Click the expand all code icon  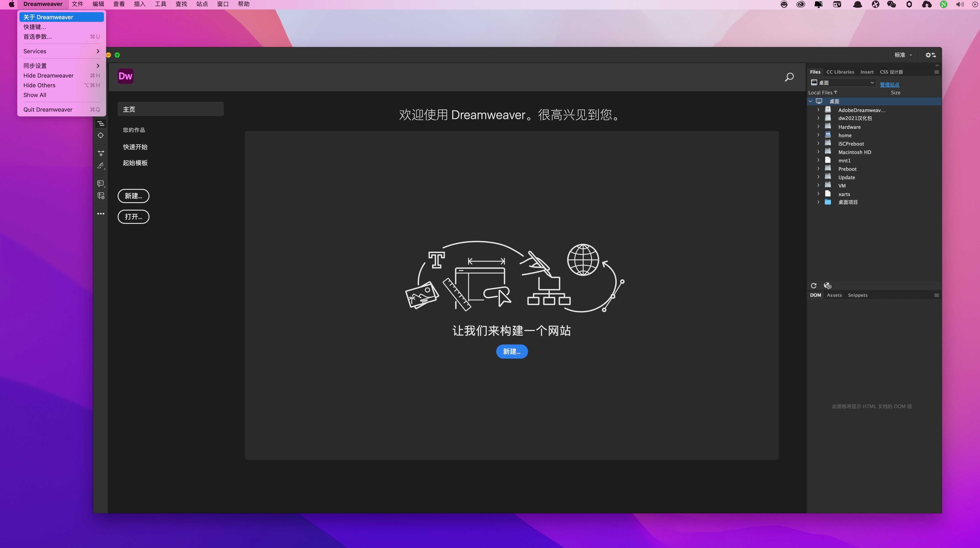[100, 153]
